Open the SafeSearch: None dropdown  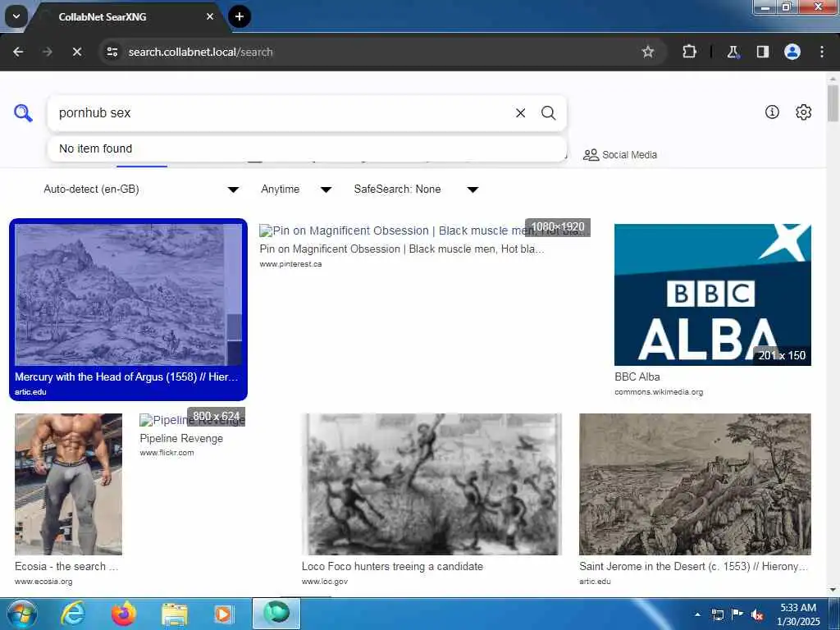click(x=415, y=189)
